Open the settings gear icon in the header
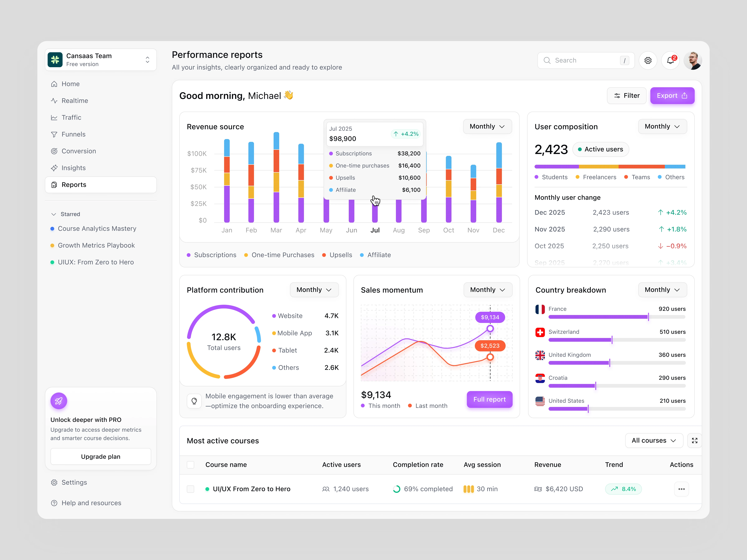Viewport: 747px width, 560px height. pyautogui.click(x=648, y=60)
